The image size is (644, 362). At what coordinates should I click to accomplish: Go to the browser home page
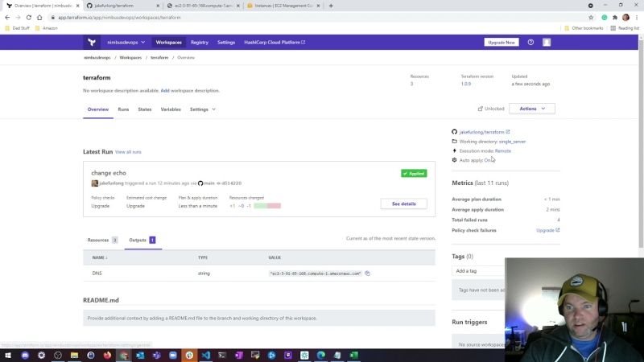tap(39, 18)
